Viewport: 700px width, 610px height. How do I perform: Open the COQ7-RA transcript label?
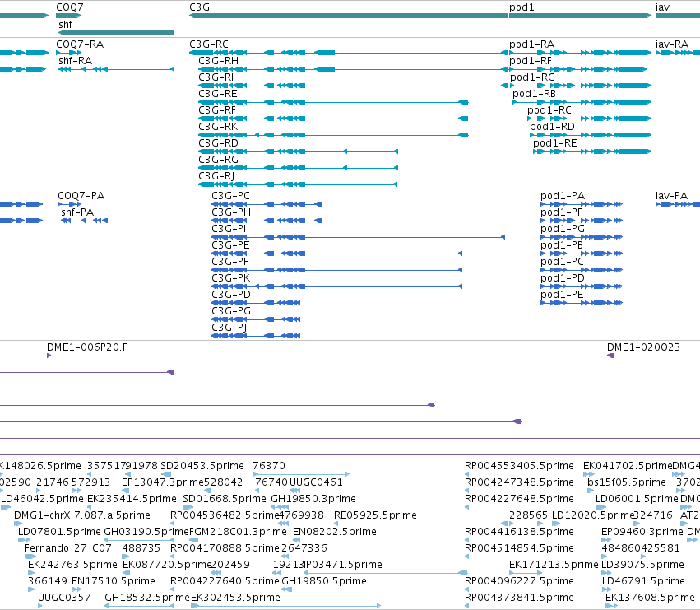coord(80,44)
